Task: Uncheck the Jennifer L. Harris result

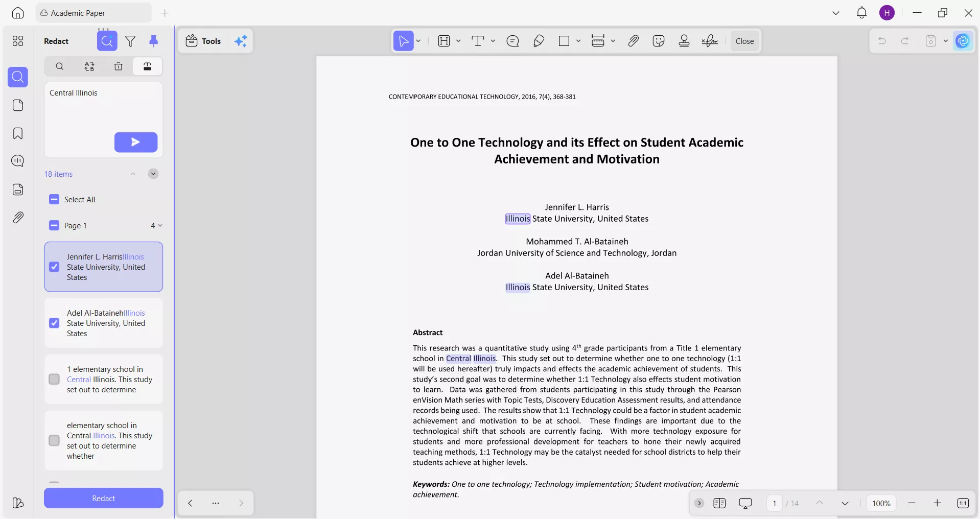Action: click(x=54, y=267)
